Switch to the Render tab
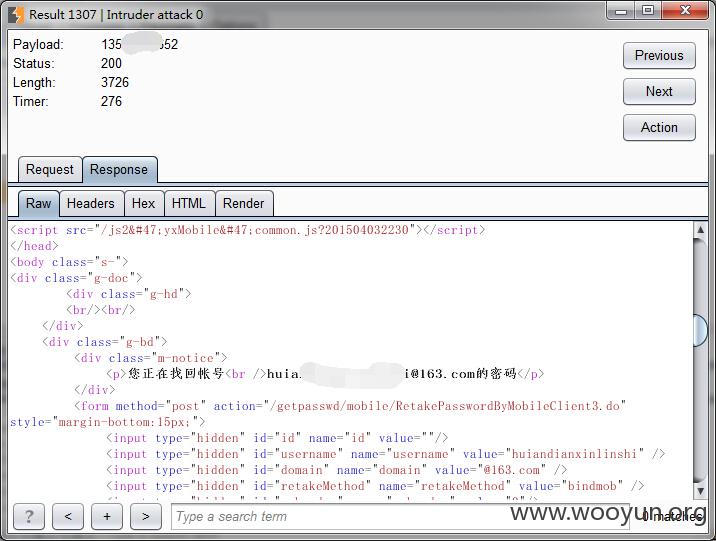The image size is (716, 541). [244, 204]
